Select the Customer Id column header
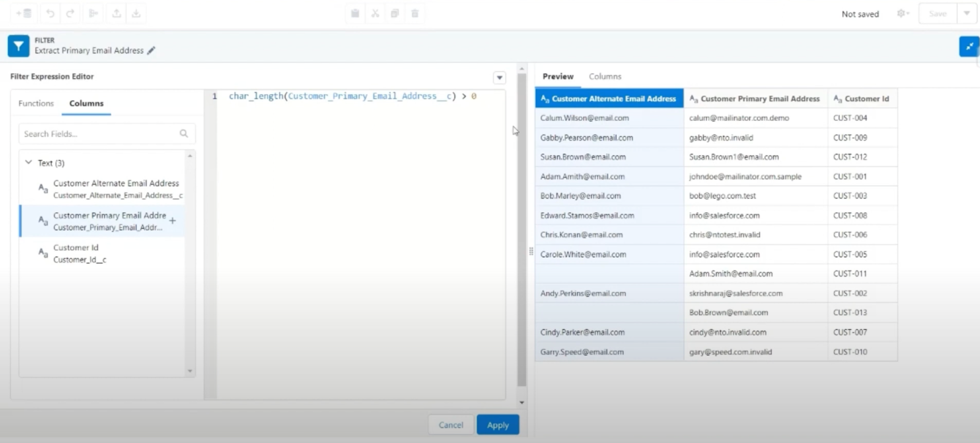Viewport: 980px width, 443px height. click(862, 98)
